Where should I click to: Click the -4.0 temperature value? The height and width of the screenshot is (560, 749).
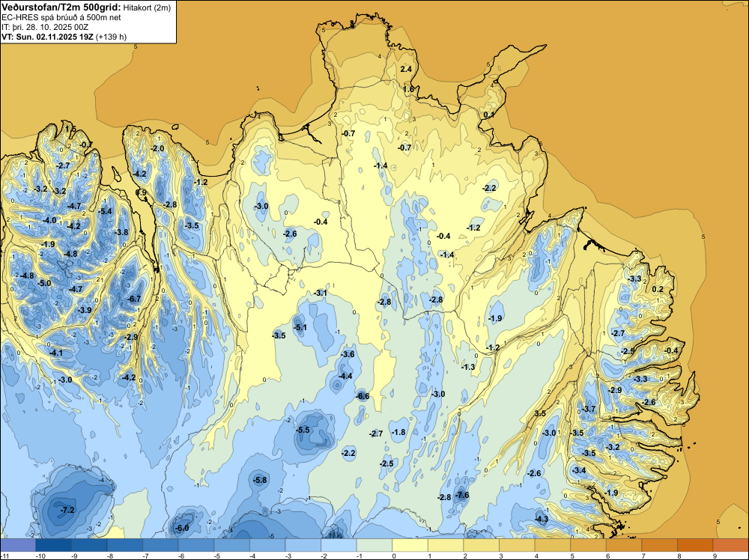point(49,221)
